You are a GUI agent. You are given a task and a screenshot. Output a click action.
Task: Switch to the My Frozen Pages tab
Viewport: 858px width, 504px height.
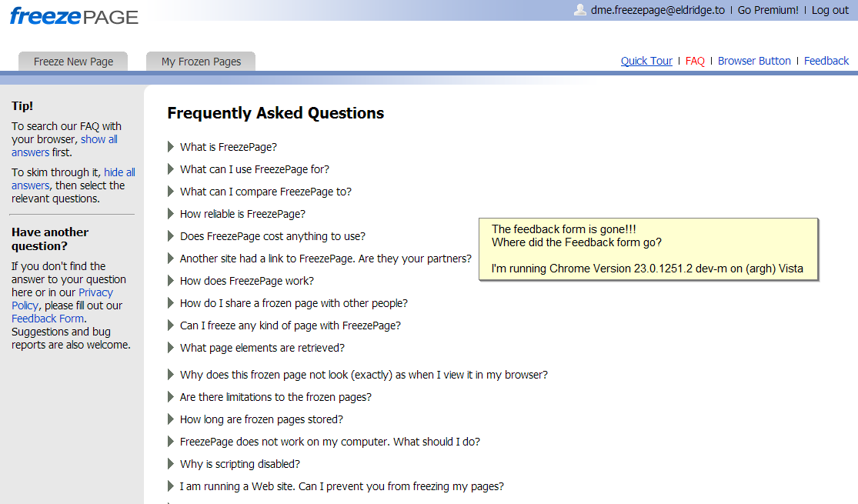(x=201, y=62)
